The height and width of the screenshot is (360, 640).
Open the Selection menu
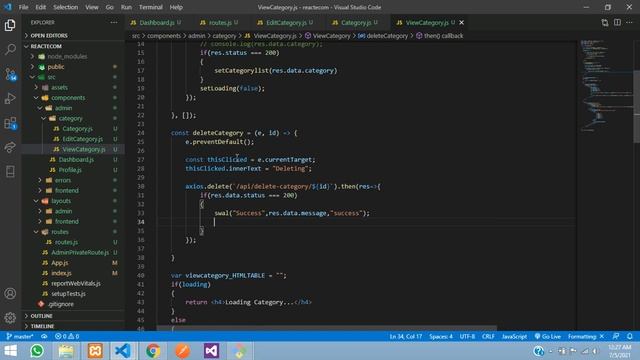65,7
